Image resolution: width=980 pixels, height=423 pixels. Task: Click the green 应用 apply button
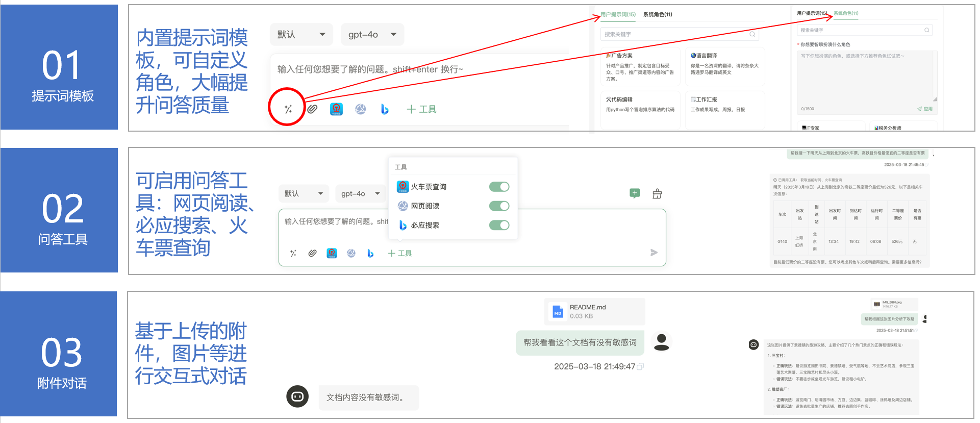[925, 109]
